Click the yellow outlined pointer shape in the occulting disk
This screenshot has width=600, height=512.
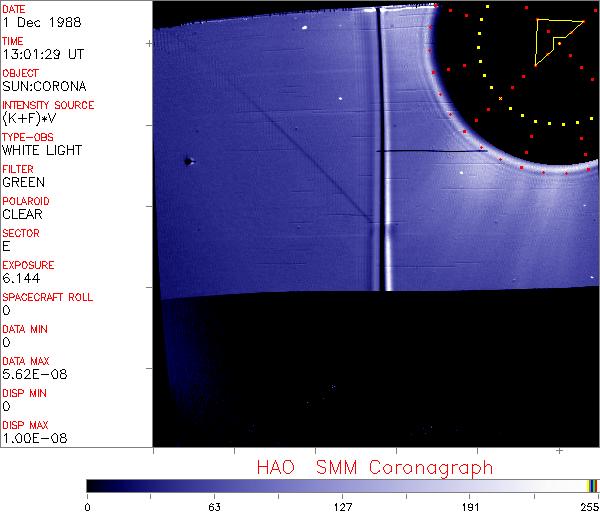(x=552, y=41)
